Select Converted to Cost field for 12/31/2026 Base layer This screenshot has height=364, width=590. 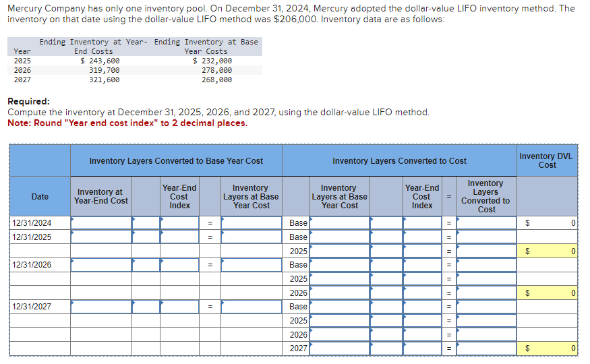pyautogui.click(x=486, y=265)
